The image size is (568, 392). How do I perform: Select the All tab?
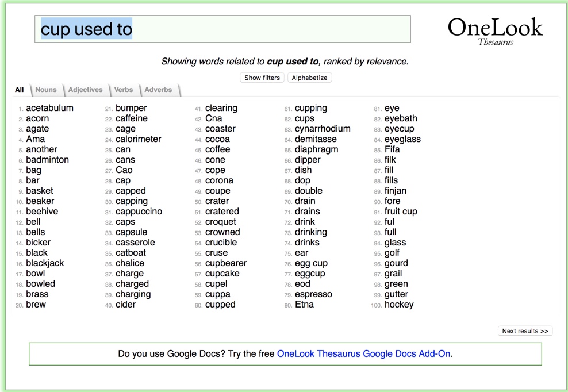(19, 90)
